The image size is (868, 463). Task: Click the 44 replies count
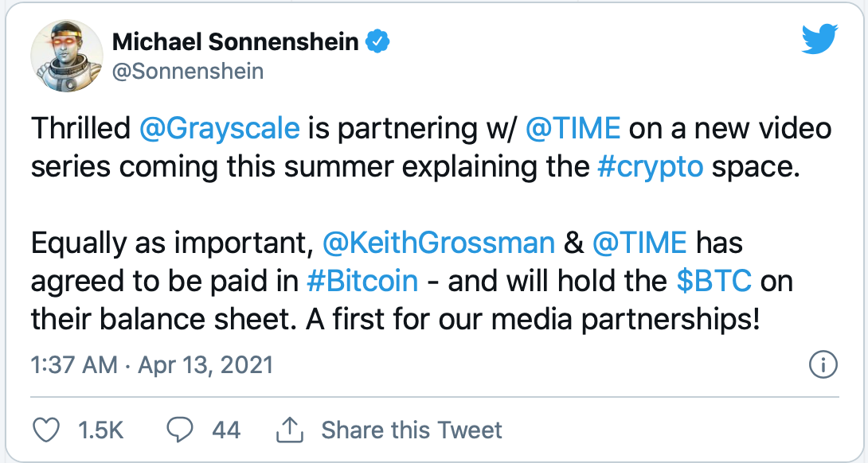226,430
